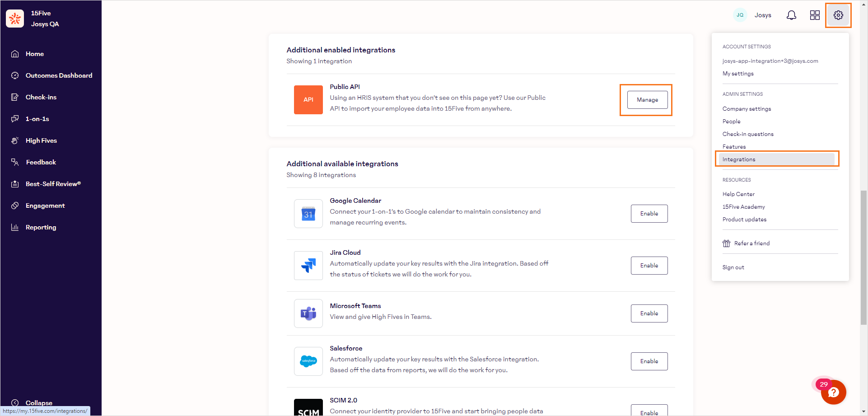This screenshot has width=868, height=416.
Task: Click the Jira Cloud logo
Action: pyautogui.click(x=308, y=266)
